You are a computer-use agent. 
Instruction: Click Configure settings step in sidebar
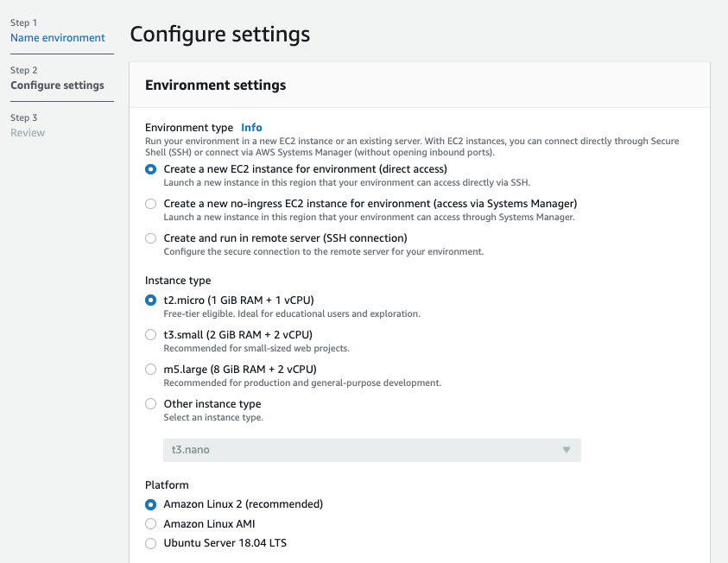tap(57, 85)
